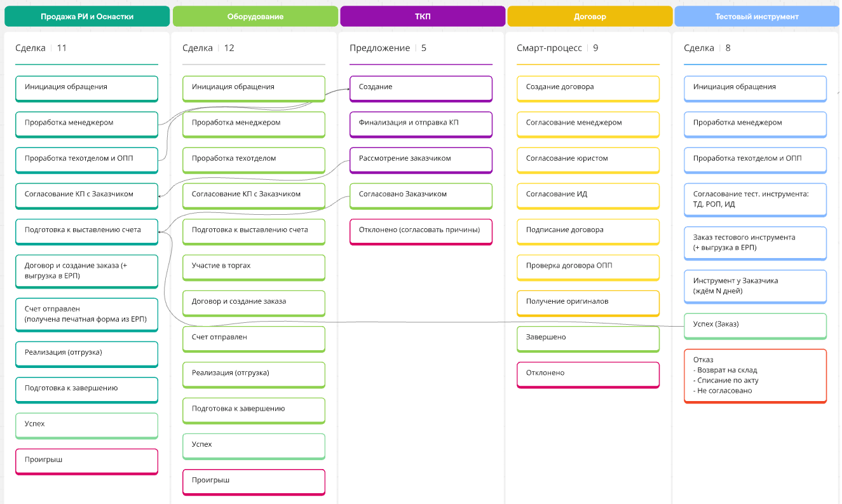Click the Завершено stage card

(x=588, y=337)
